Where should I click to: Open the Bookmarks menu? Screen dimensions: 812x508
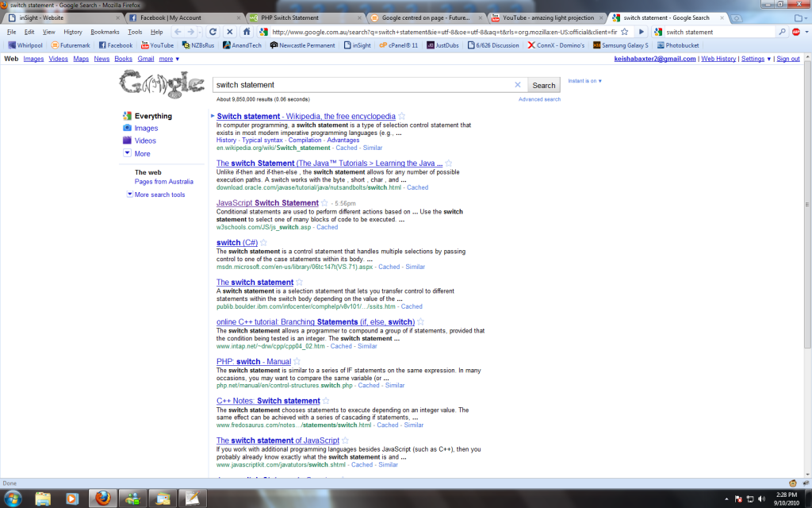105,32
